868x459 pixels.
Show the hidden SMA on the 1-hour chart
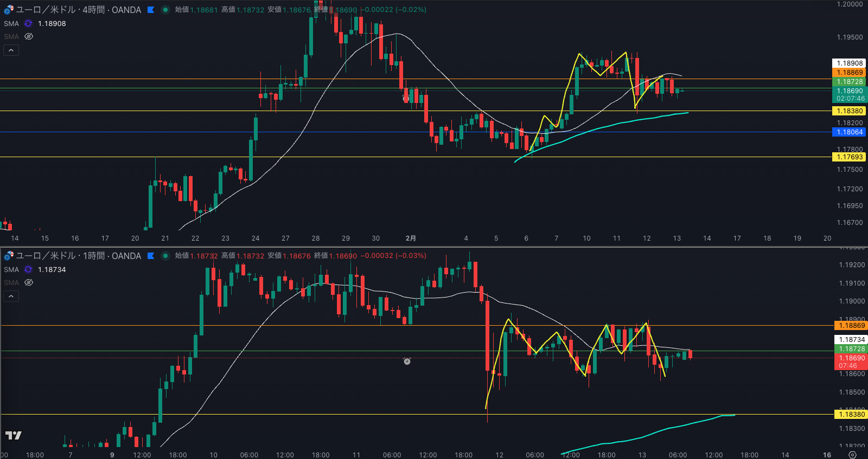(29, 283)
